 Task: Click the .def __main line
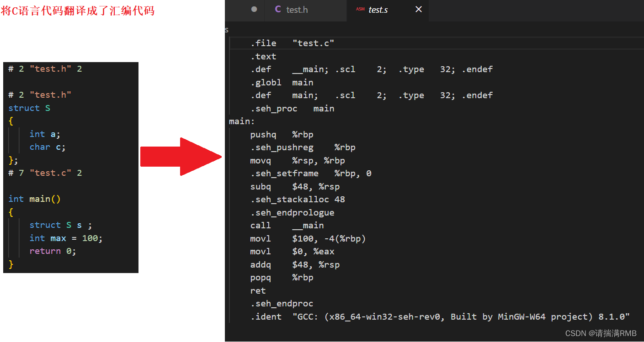point(372,69)
